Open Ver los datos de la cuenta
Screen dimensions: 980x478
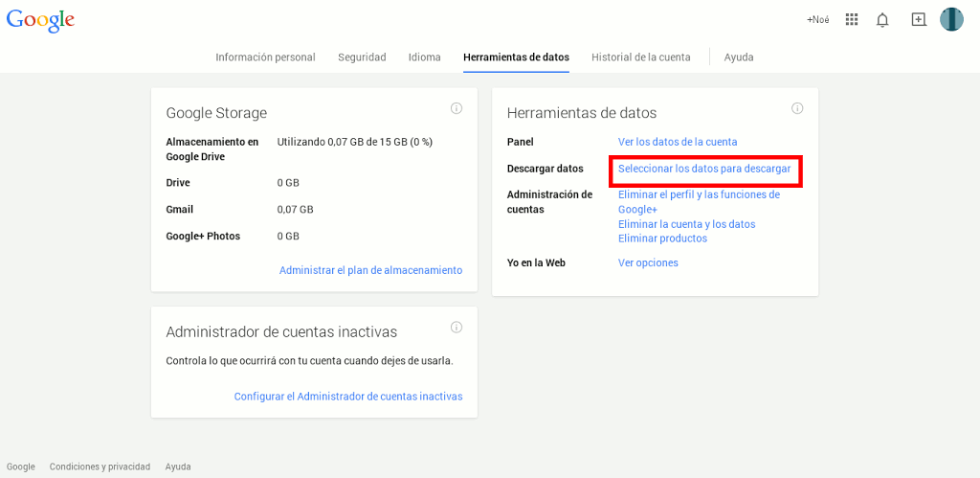pyautogui.click(x=678, y=142)
